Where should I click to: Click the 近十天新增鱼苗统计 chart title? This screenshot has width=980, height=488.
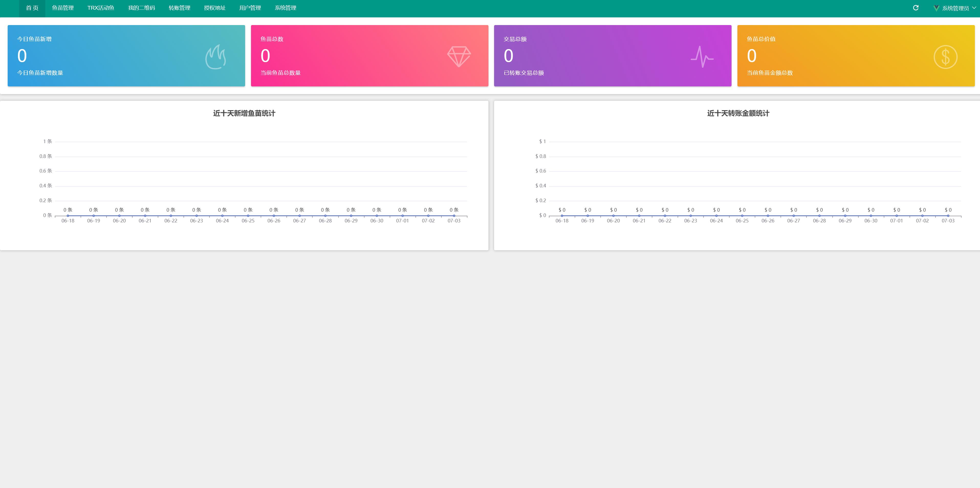pyautogui.click(x=244, y=113)
